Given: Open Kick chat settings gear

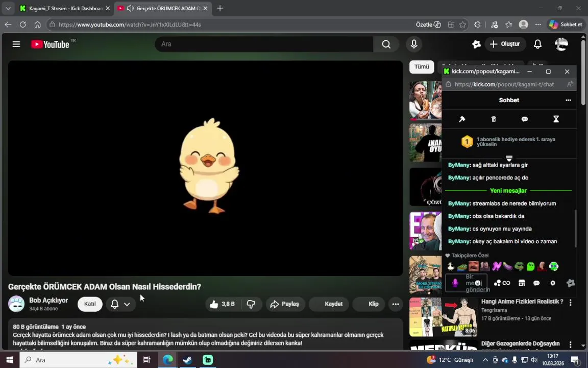Looking at the screenshot, I should coord(553,283).
